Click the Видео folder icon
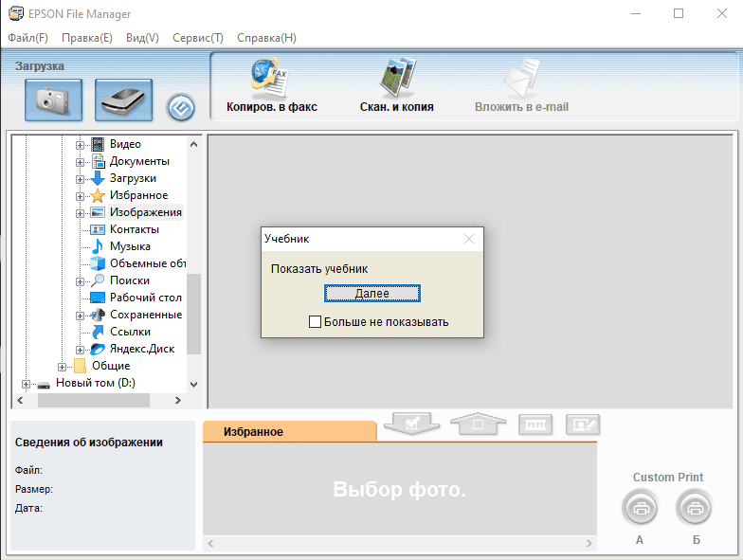 point(98,144)
